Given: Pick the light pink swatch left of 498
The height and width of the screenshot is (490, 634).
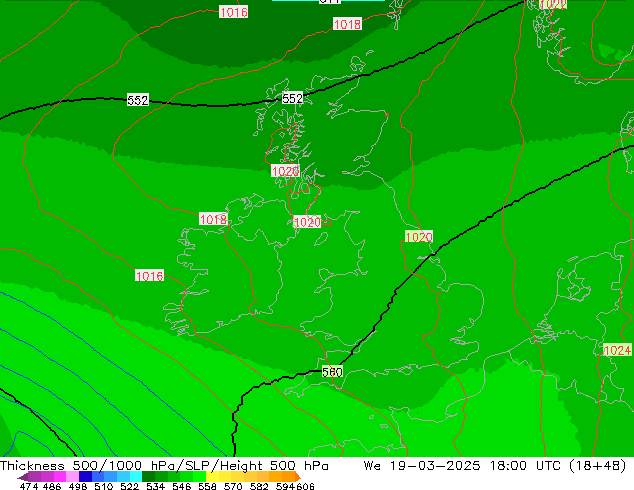Looking at the screenshot, I should (72, 476).
